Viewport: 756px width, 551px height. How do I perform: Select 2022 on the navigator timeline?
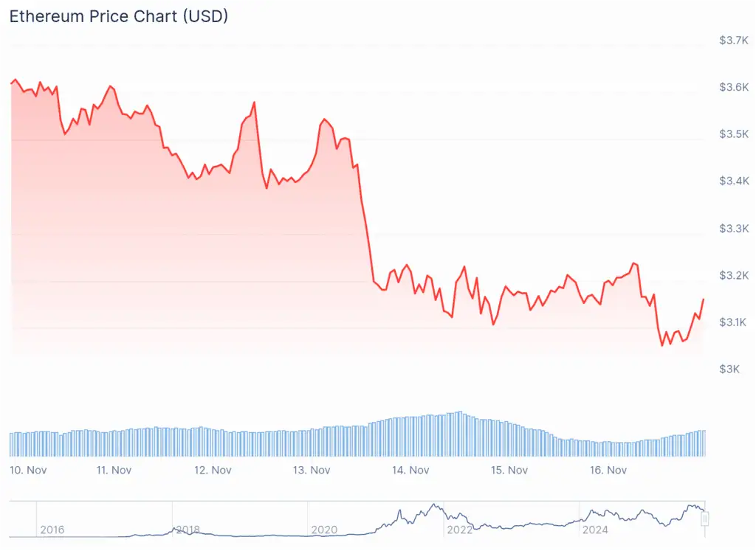(x=459, y=530)
